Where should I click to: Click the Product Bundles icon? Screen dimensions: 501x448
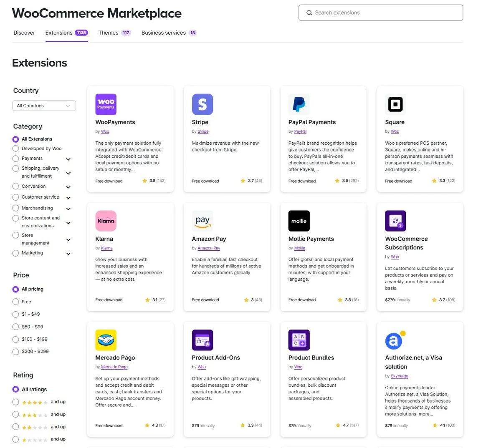pos(299,340)
